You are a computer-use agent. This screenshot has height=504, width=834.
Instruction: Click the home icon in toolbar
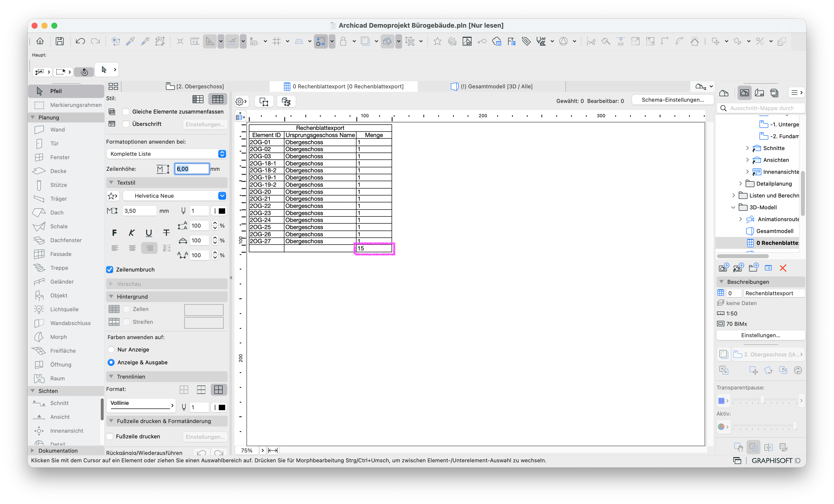point(40,41)
